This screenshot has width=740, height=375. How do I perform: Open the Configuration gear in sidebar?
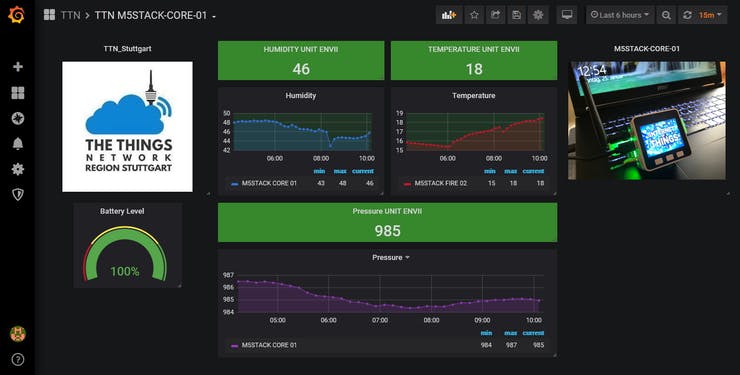[x=17, y=169]
